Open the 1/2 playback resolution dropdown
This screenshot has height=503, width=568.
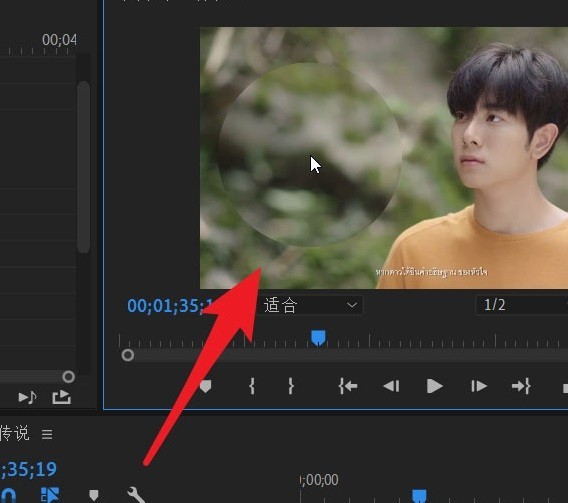click(x=522, y=305)
